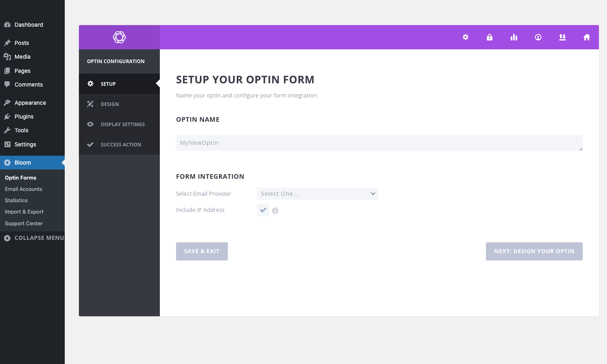
Task: Click the Collapse Menu text
Action: click(39, 238)
